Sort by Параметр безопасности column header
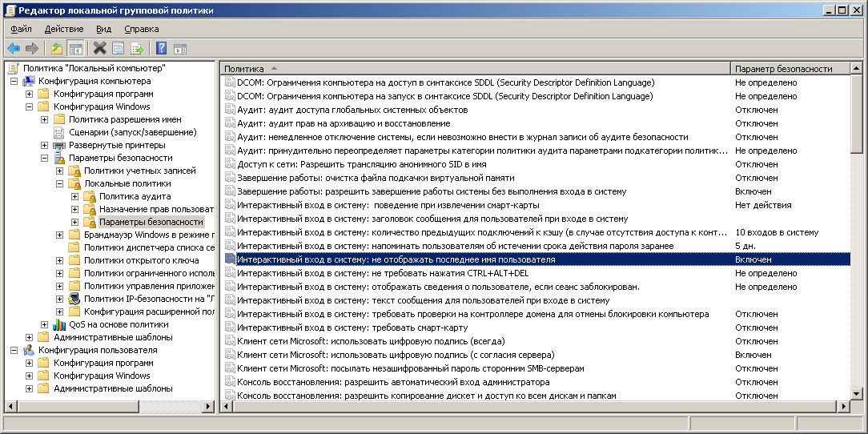Viewport: 868px width, 434px height. tap(790, 69)
